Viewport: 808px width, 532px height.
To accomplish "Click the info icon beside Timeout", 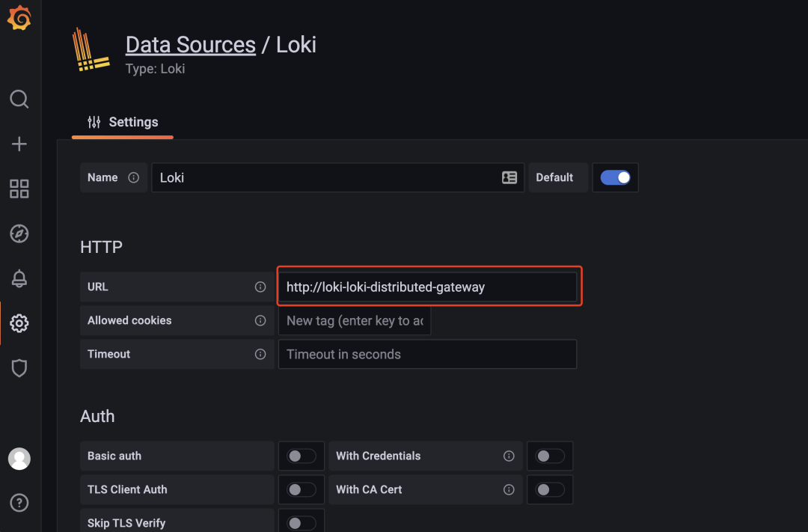I will 260,354.
